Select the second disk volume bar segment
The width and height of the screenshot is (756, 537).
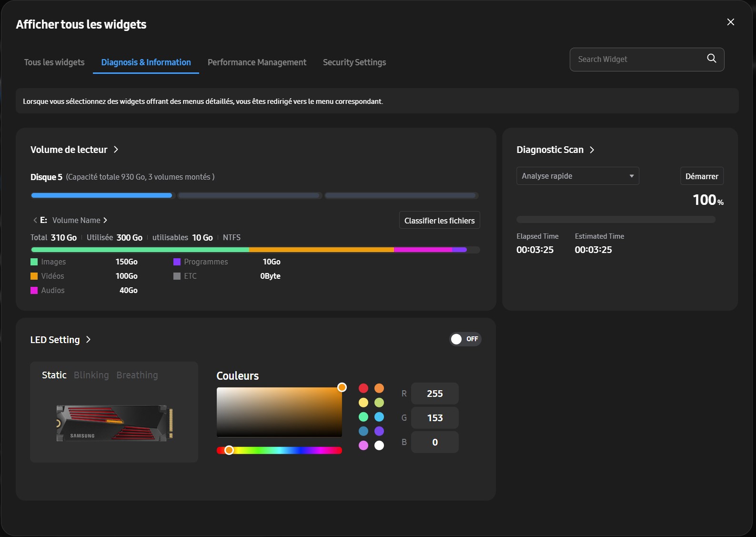[249, 195]
